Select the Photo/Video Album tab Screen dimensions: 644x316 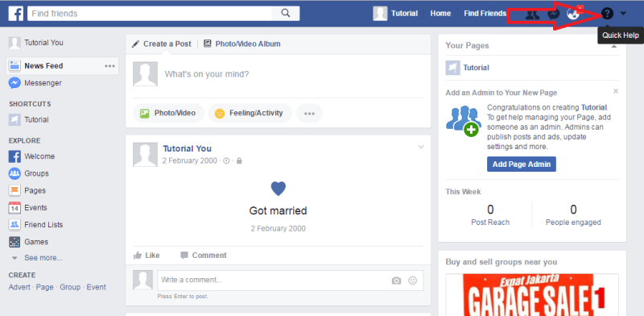(242, 44)
